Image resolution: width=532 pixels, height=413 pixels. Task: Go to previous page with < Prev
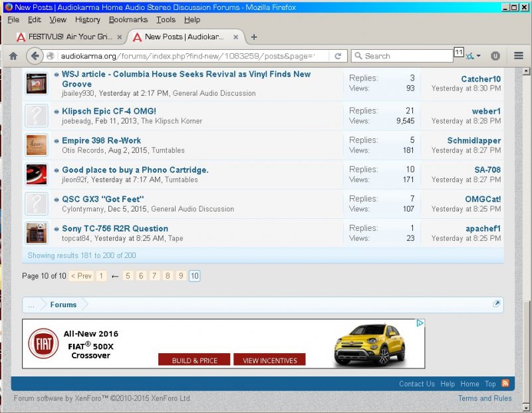coord(80,276)
